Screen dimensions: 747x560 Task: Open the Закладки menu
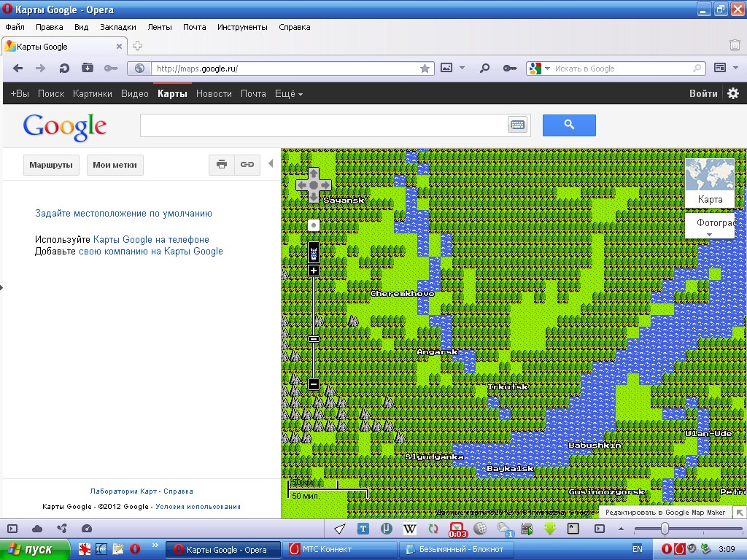(118, 27)
